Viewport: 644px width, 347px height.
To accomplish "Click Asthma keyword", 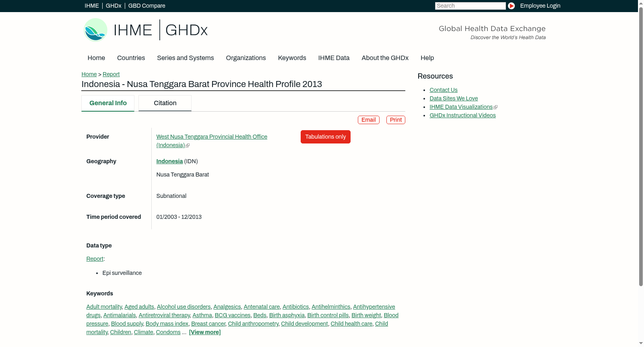I will (202, 315).
